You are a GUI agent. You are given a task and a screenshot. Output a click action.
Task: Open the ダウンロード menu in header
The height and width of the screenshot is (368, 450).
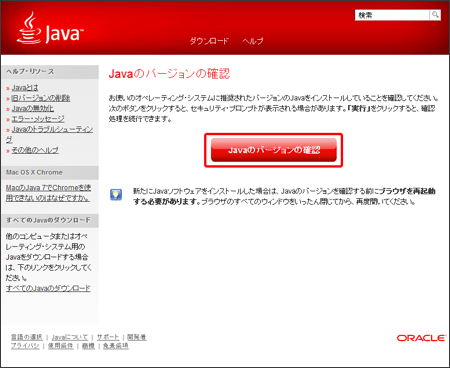coord(209,41)
